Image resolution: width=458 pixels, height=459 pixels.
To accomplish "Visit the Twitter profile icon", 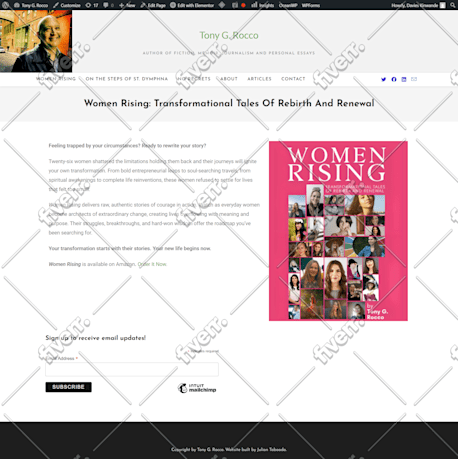I will [x=384, y=79].
